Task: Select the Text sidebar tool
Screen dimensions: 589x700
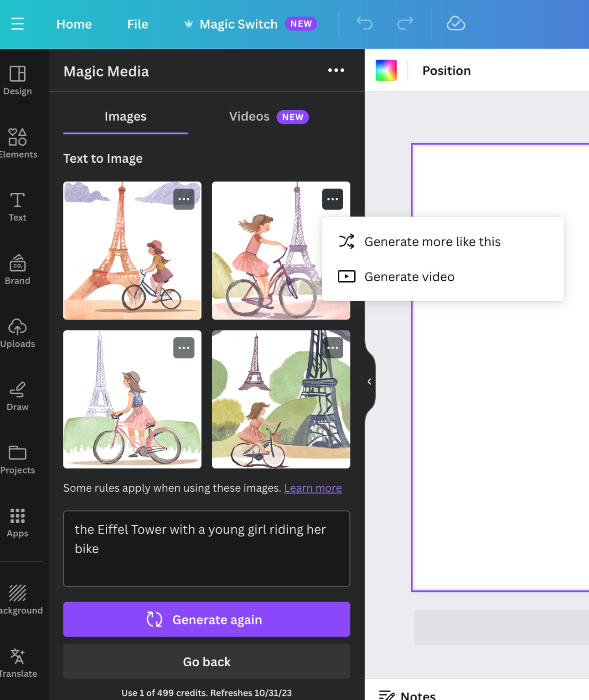Action: pyautogui.click(x=17, y=207)
